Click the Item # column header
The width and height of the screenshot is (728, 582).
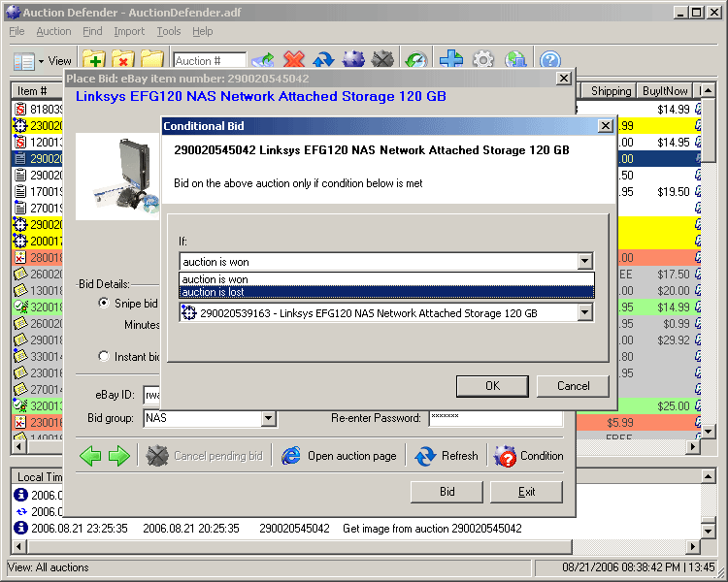coord(37,91)
